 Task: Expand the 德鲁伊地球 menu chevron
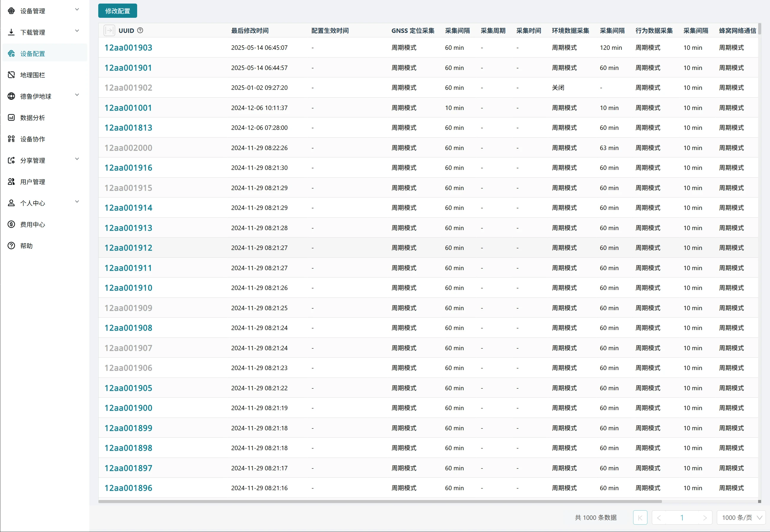pos(77,95)
